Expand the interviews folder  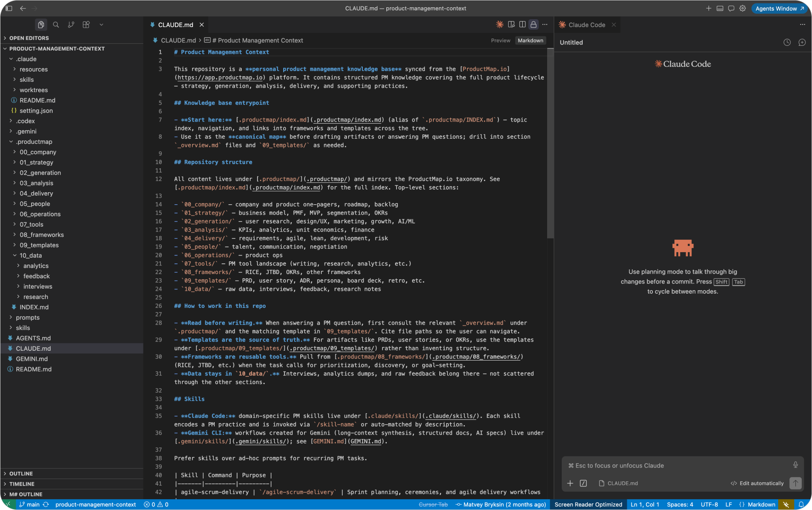[71, 286]
